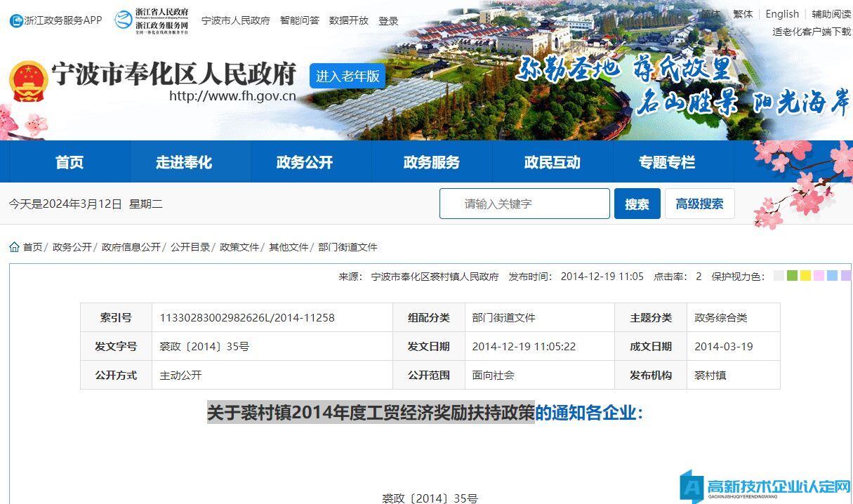The width and height of the screenshot is (853, 504).
Task: Open the 走进奉化 navigation tab
Action: 183,162
